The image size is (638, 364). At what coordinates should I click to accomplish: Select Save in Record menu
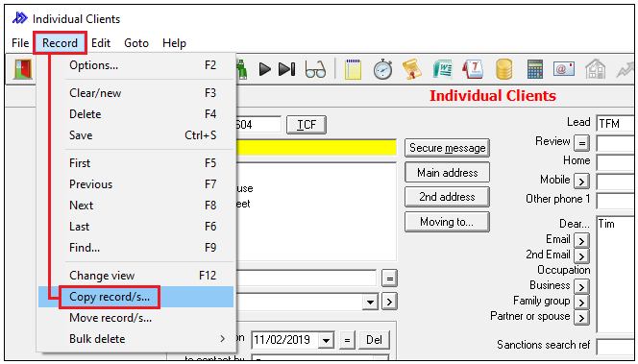(x=136, y=135)
